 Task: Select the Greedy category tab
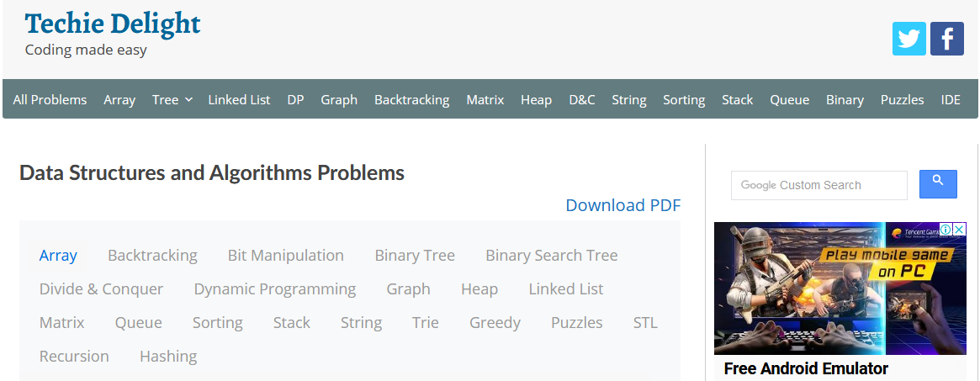point(495,322)
